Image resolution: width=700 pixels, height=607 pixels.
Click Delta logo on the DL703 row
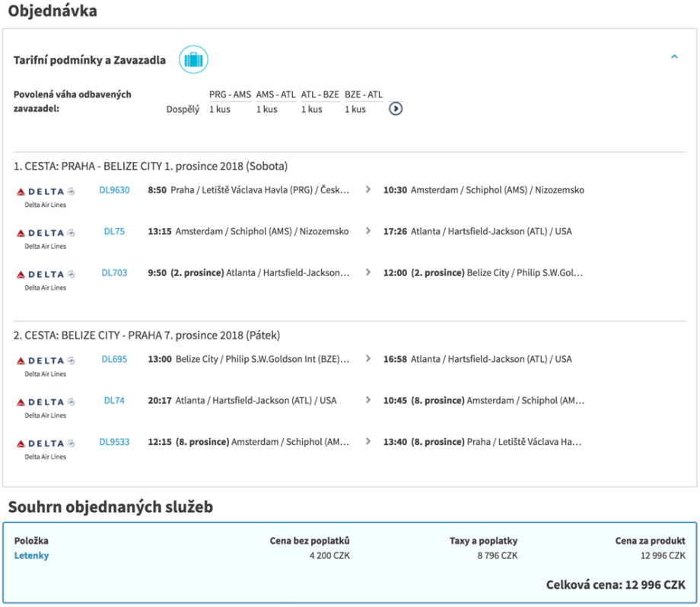45,274
